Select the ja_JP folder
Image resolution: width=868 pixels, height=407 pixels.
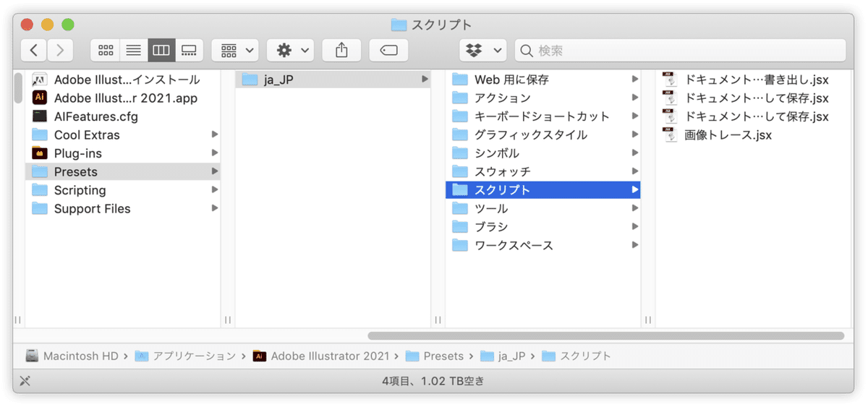tap(333, 80)
